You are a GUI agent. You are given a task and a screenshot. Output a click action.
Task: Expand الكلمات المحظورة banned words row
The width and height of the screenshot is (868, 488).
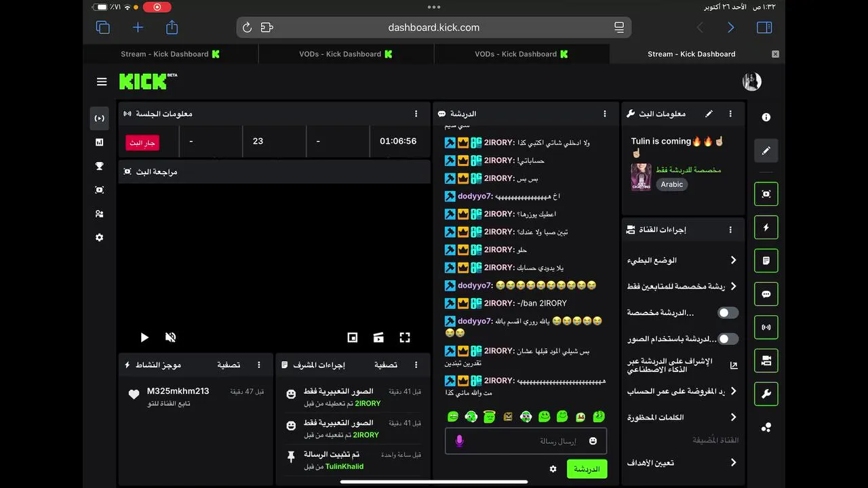point(683,417)
